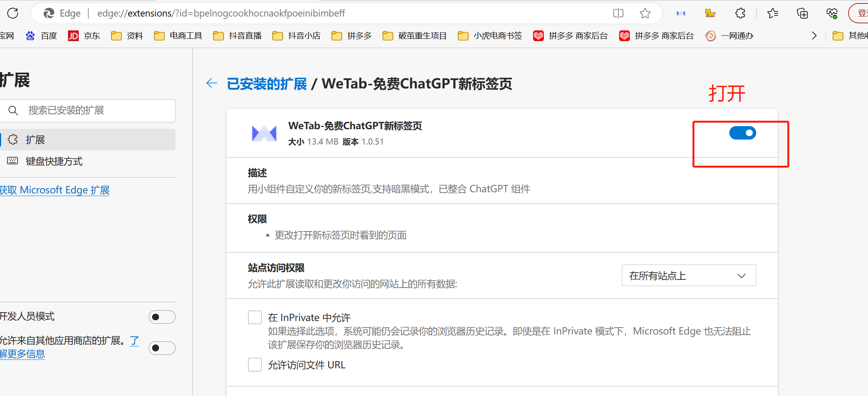Open 资料 bookmark folder
Viewport: 868px width, 396px height.
click(127, 36)
